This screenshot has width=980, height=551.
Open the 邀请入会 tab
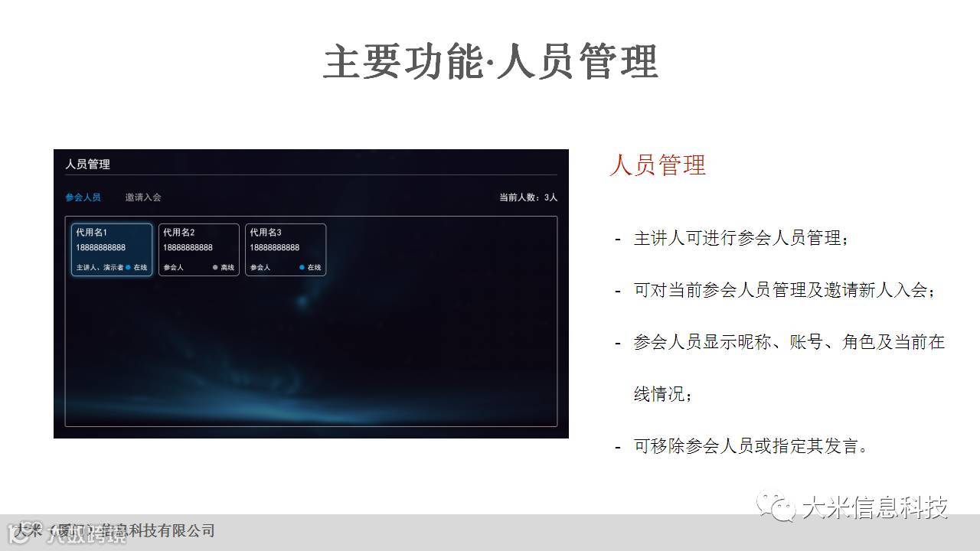tap(143, 197)
